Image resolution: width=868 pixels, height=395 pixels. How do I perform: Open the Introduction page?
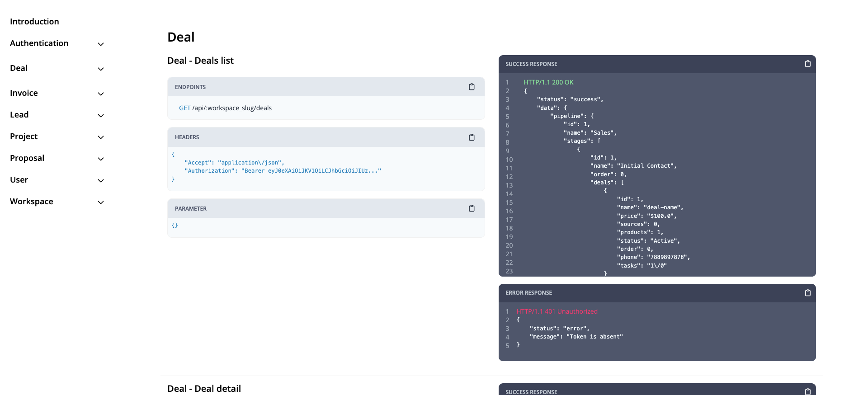(34, 22)
